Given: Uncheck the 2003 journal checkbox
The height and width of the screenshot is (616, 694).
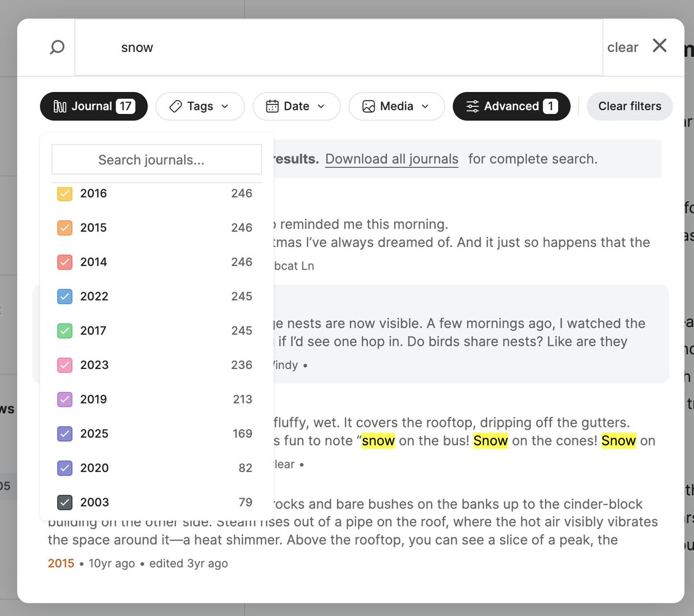Looking at the screenshot, I should (65, 502).
